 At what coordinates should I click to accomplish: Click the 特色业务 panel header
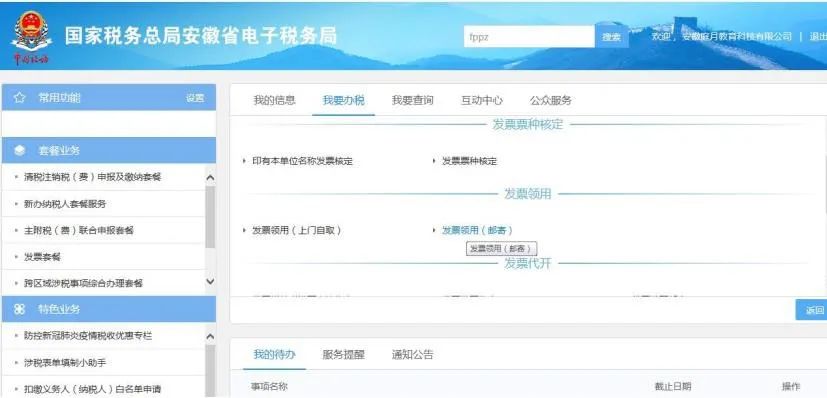109,309
